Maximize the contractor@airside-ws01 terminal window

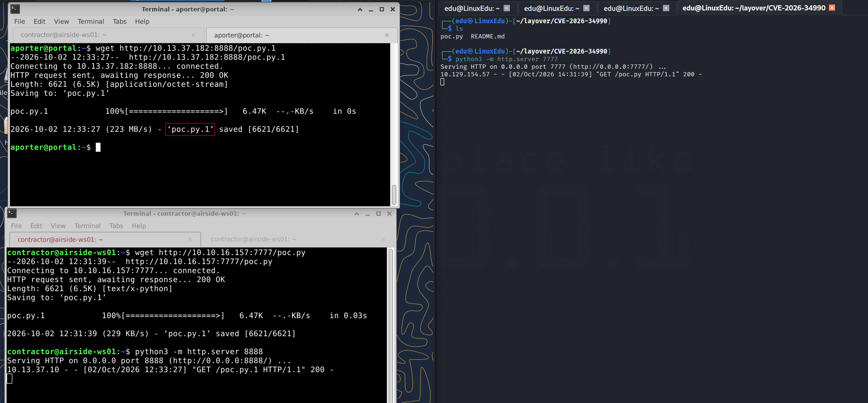(x=378, y=214)
